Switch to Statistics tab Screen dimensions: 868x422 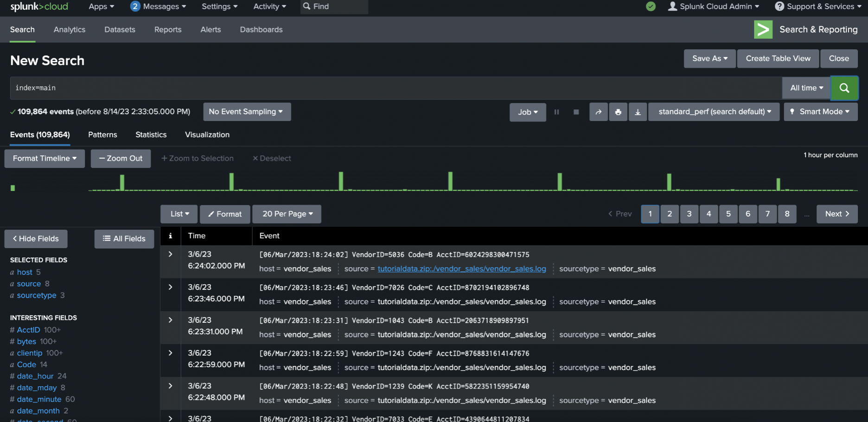click(151, 134)
